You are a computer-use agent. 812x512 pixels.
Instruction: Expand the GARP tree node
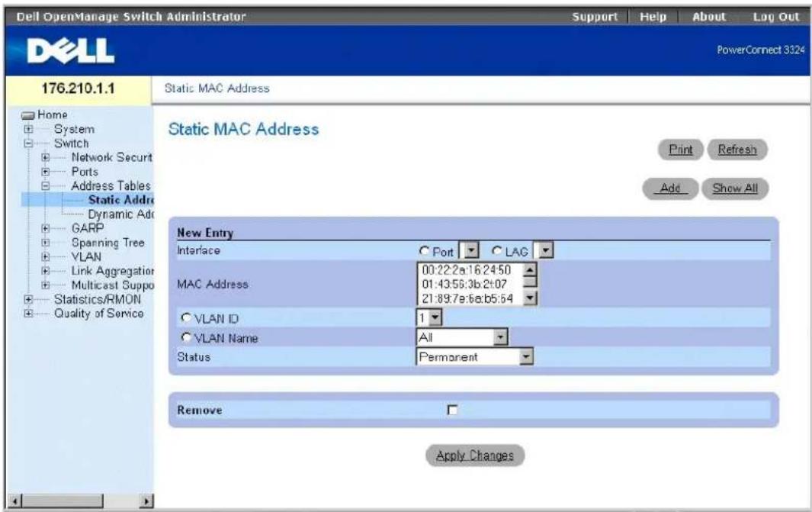pyautogui.click(x=46, y=228)
